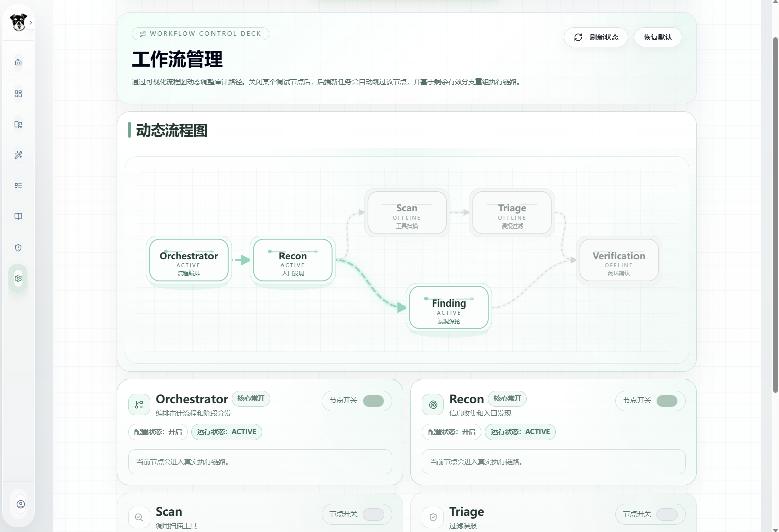Click the Triage card title text

click(x=467, y=512)
